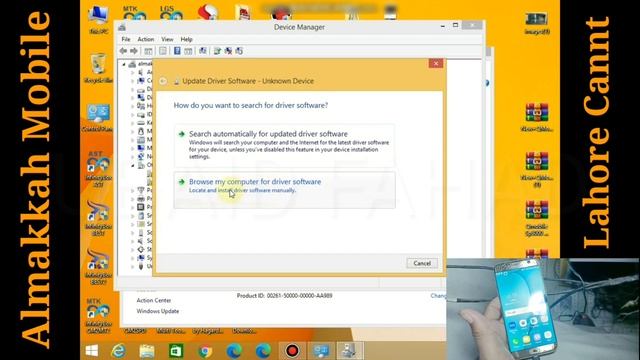Viewport: 640px width, 360px height.
Task: Click the Update Driver Software toolbar icon
Action: [217, 51]
